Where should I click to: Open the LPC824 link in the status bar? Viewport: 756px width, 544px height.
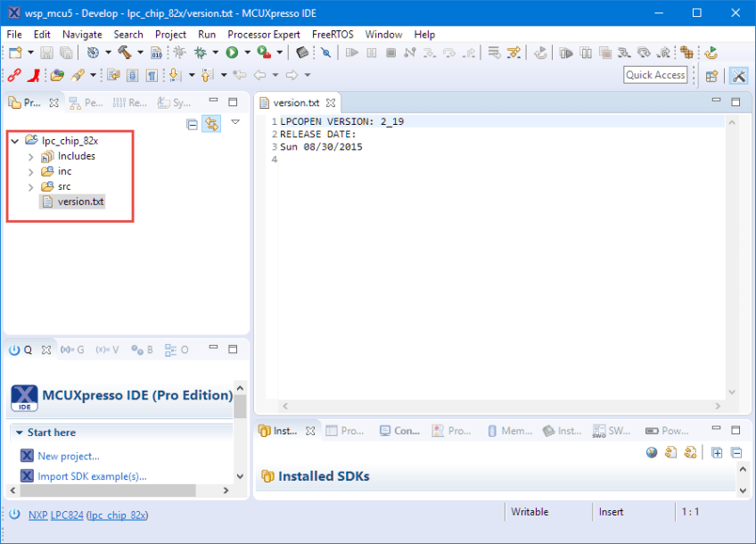coord(68,515)
